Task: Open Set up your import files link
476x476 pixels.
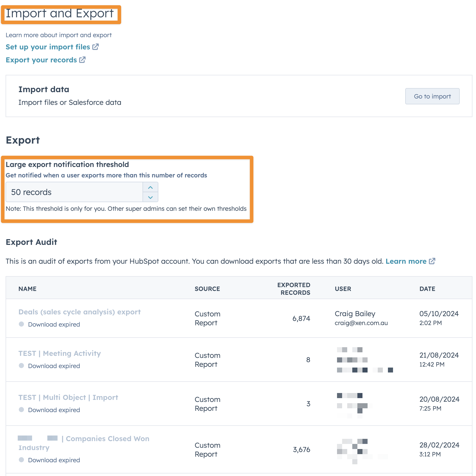Action: 48,47
